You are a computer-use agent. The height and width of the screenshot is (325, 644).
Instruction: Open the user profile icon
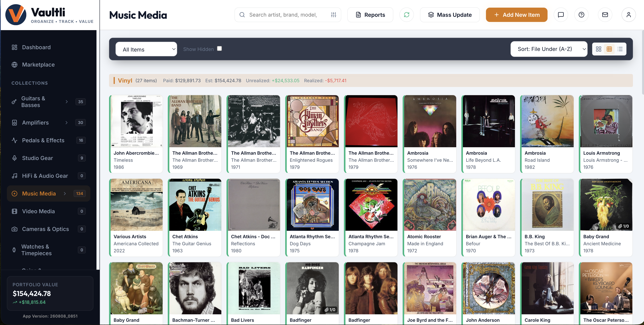pyautogui.click(x=629, y=15)
